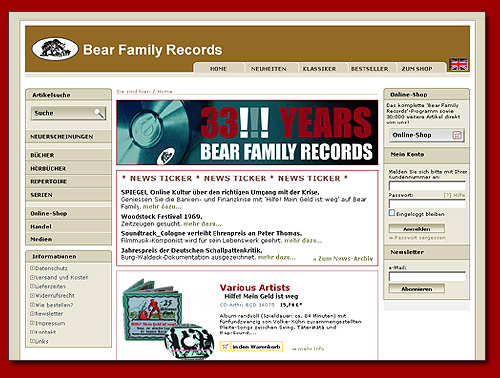Open the mehr Info link for the album
This screenshot has height=378, width=500.
click(308, 349)
